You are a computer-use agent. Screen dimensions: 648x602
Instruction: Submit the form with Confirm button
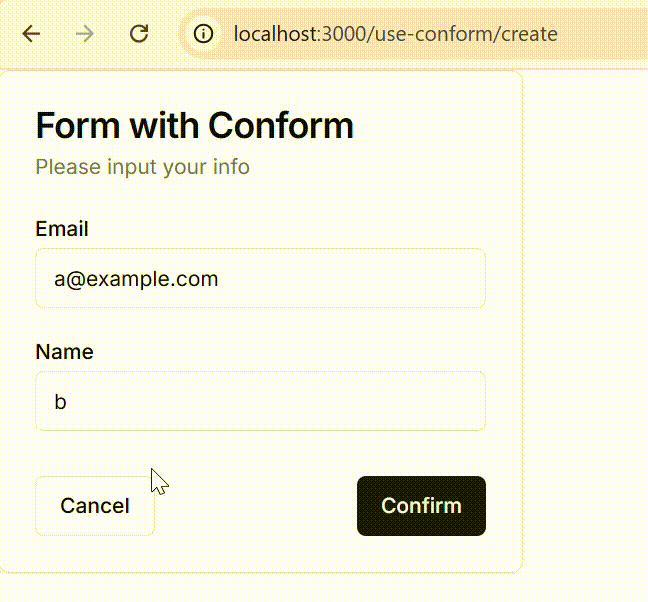click(x=421, y=506)
